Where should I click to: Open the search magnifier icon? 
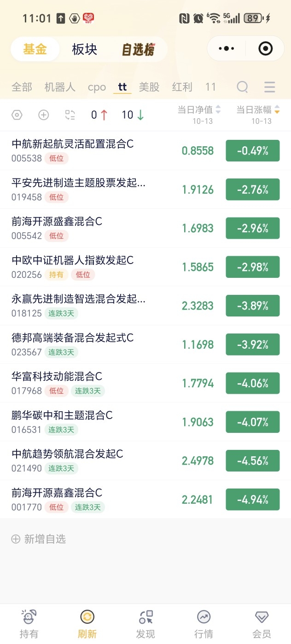[242, 87]
